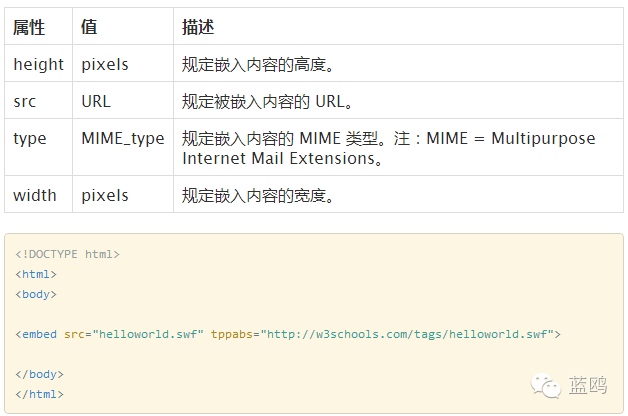The width and height of the screenshot is (628, 416).
Task: Click the 'MIME_type' value cell
Action: pyautogui.click(x=123, y=147)
